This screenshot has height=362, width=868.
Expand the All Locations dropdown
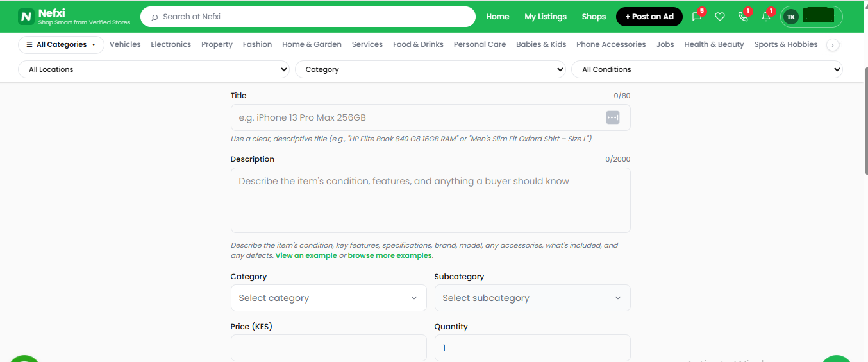point(154,69)
